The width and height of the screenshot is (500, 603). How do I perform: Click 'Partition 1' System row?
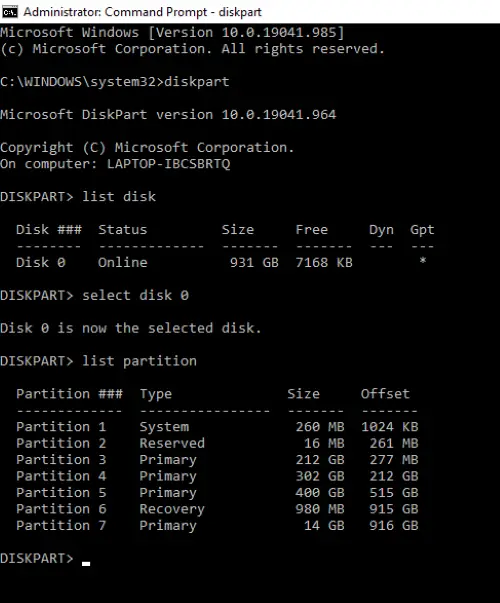click(217, 427)
